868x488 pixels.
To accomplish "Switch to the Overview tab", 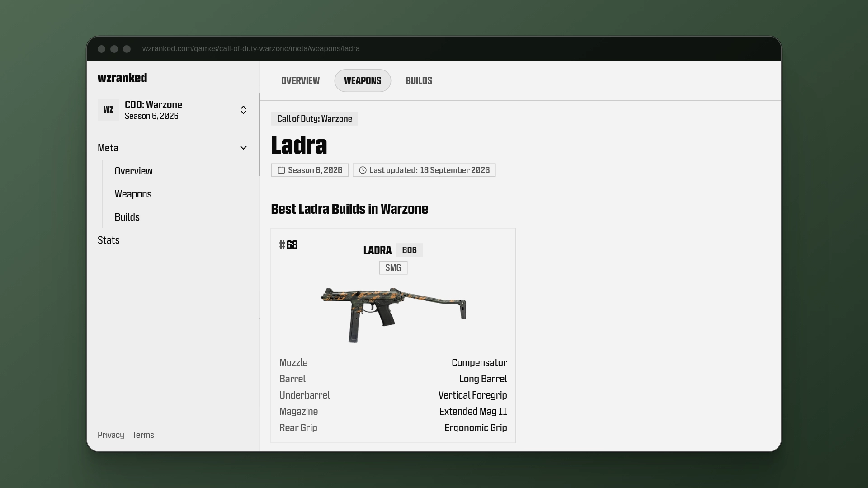I will coord(300,80).
